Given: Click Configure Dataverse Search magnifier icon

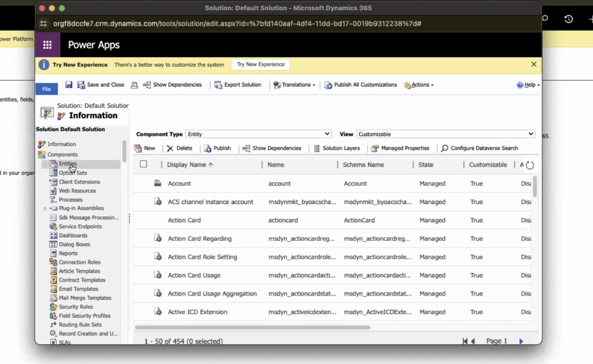Looking at the screenshot, I should [x=445, y=148].
